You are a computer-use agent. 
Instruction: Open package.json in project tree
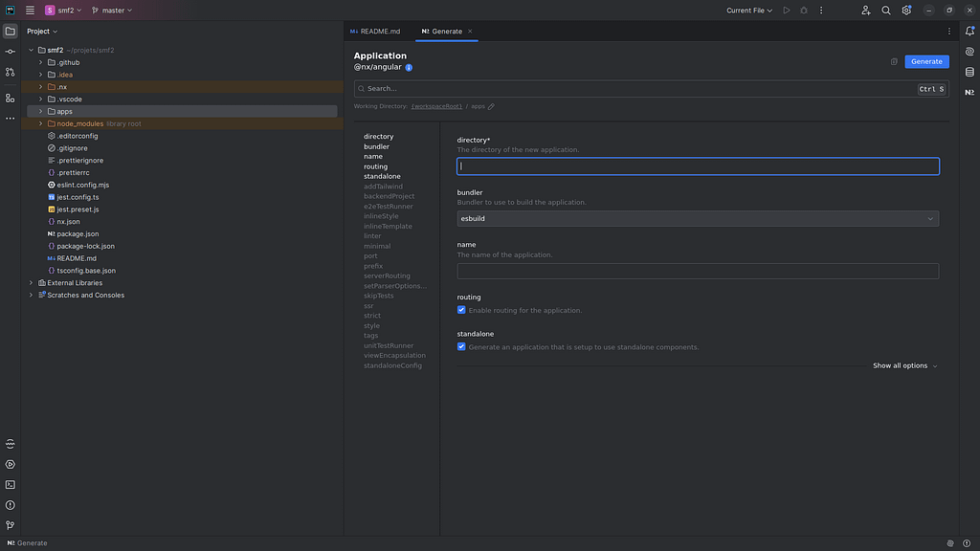coord(78,233)
